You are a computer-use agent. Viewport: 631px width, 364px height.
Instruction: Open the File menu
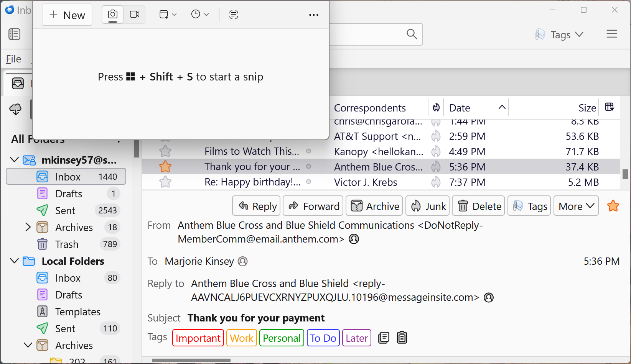(x=13, y=59)
